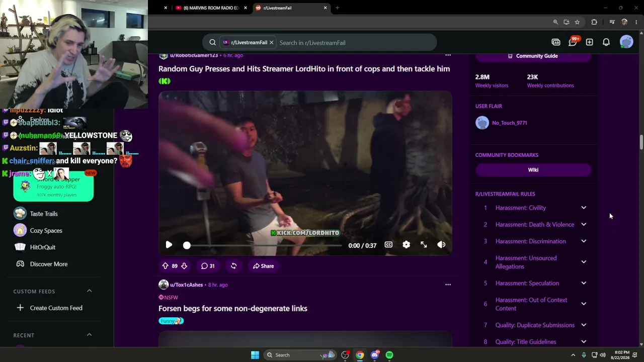Select the Funny post flair tag
Viewport: 644px width, 362px height.
(x=171, y=321)
